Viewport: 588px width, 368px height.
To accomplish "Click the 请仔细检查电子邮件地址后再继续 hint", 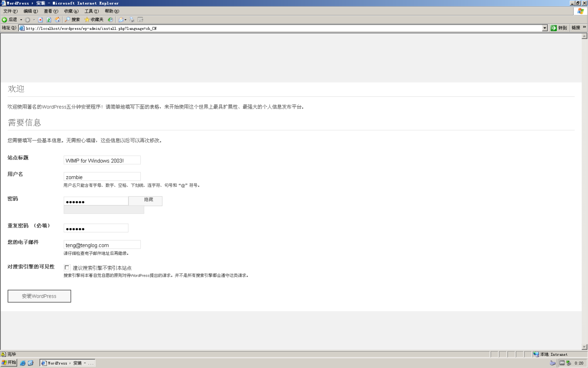I will point(96,253).
